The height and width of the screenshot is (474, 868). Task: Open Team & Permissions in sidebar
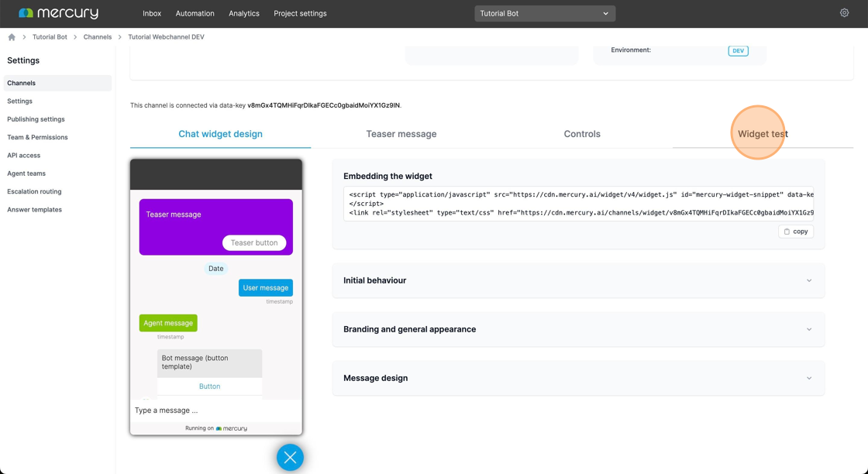[38, 137]
